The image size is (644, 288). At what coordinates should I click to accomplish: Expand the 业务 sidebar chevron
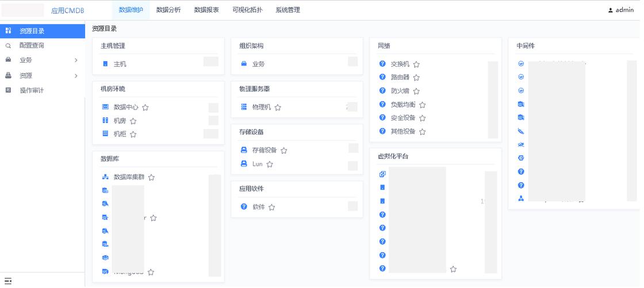point(76,60)
